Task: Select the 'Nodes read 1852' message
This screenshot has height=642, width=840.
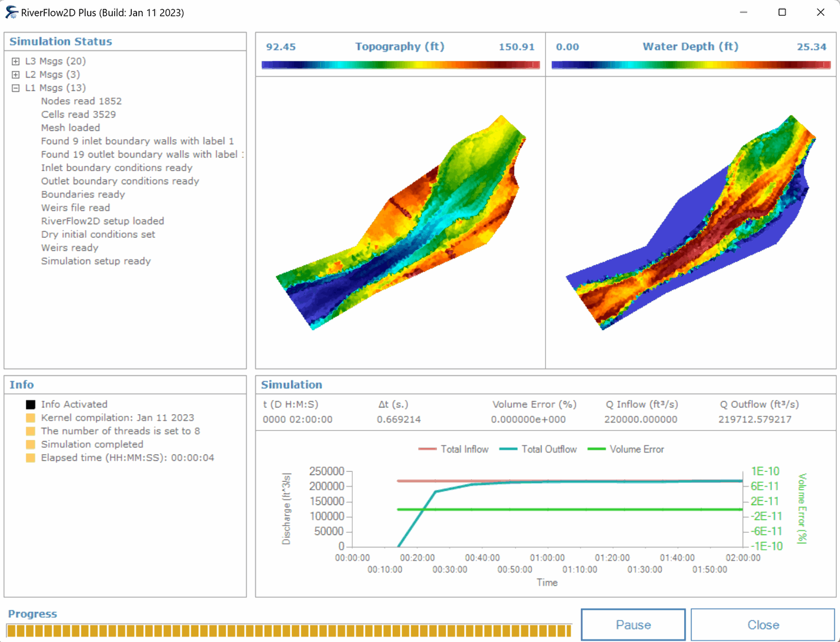Action: click(x=81, y=101)
